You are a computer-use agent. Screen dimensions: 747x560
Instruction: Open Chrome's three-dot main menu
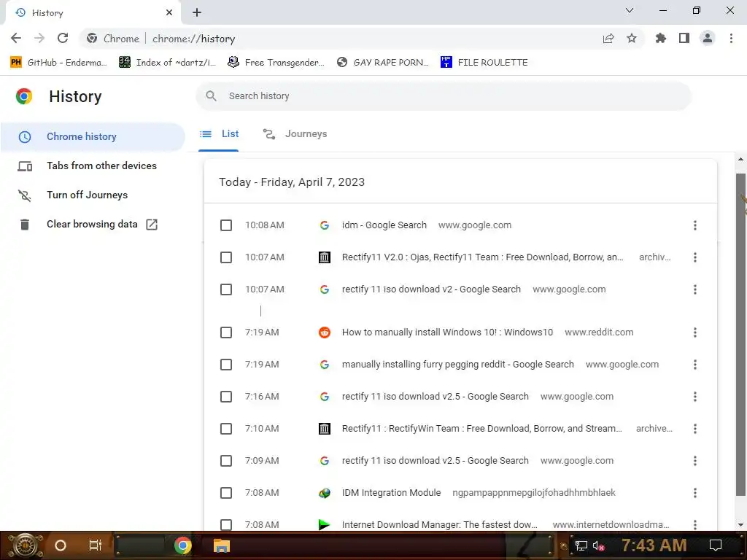pos(731,38)
